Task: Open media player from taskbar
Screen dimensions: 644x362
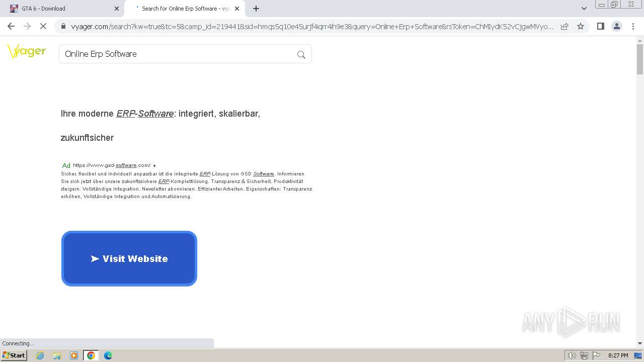Action: pos(74,355)
